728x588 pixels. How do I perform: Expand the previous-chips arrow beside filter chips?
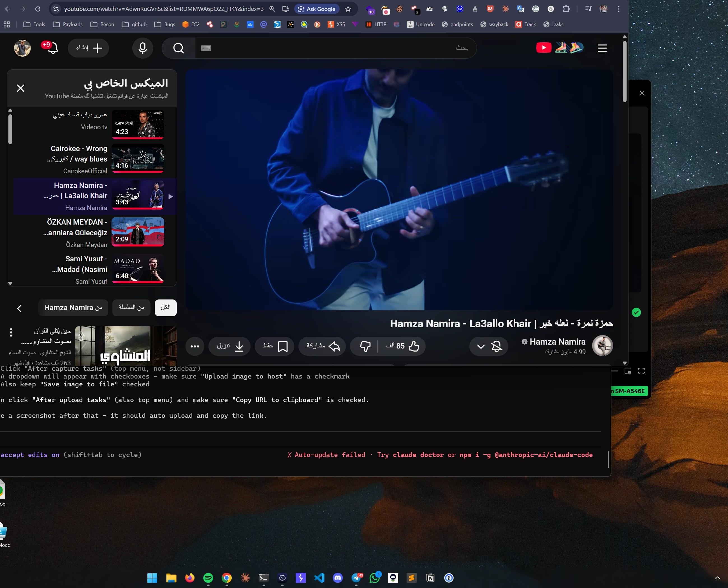coord(19,308)
